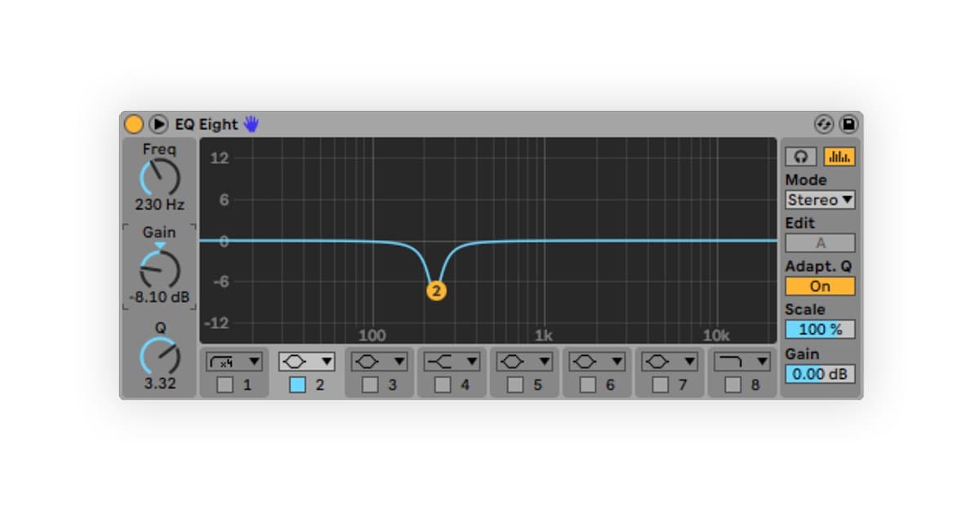Viewport: 980px width, 512px height.
Task: Click the EQ Eight title text
Action: click(206, 125)
